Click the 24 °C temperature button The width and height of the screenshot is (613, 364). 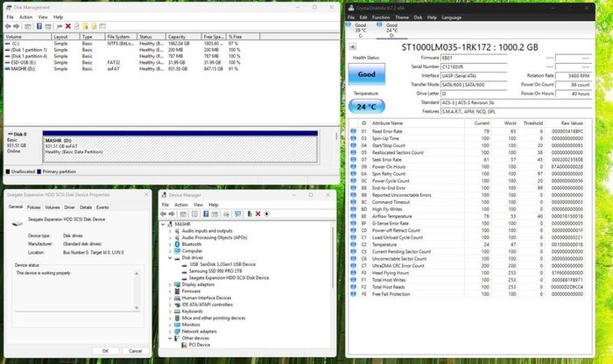[x=367, y=107]
